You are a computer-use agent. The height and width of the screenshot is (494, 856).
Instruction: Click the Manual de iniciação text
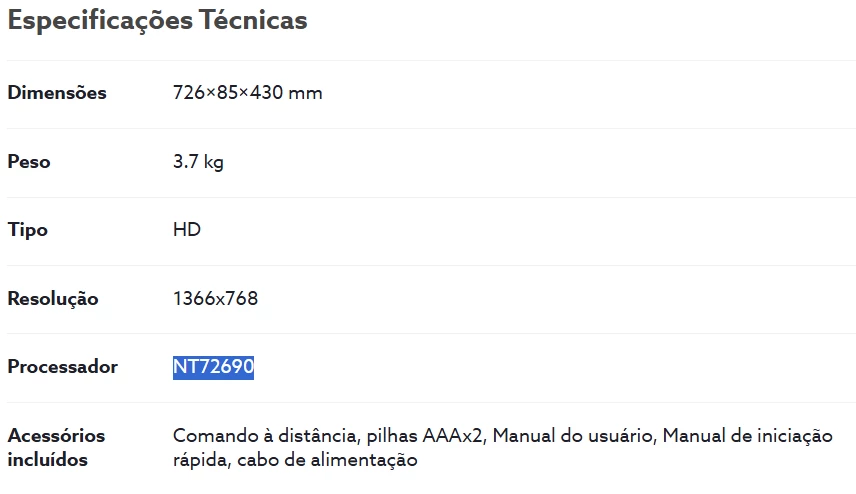click(x=747, y=436)
